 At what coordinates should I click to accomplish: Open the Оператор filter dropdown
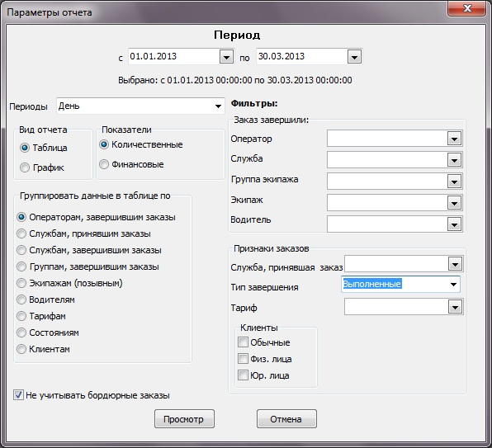coord(454,139)
